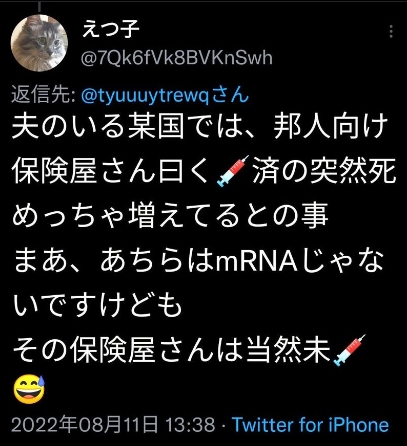This screenshot has width=407, height=446.
Task: Click the line いですけども
Action: [97, 306]
